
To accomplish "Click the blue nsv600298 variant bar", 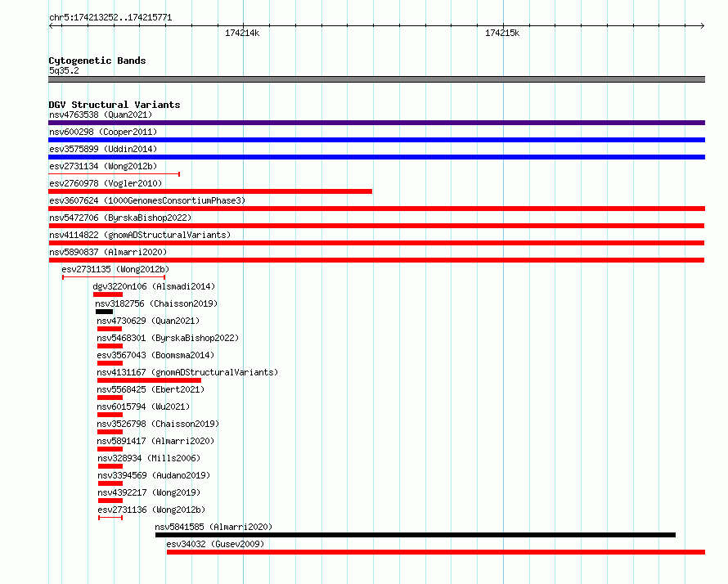I will click(x=376, y=140).
